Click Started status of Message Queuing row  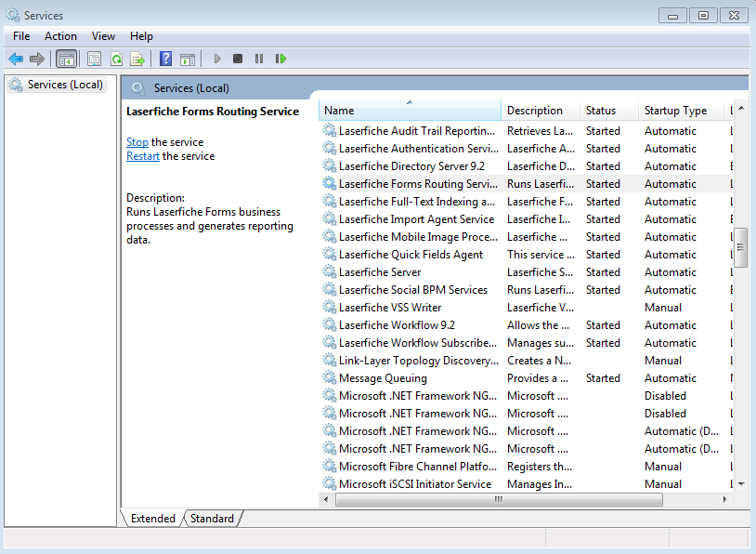tap(603, 378)
